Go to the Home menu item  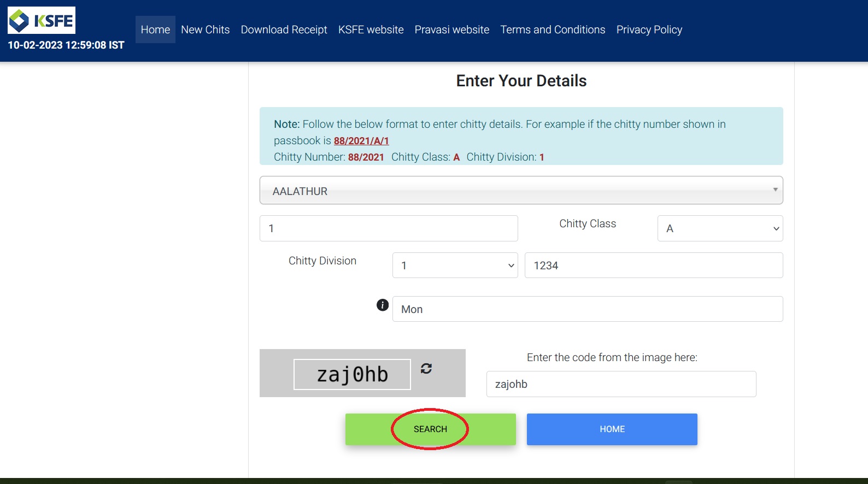(x=155, y=29)
